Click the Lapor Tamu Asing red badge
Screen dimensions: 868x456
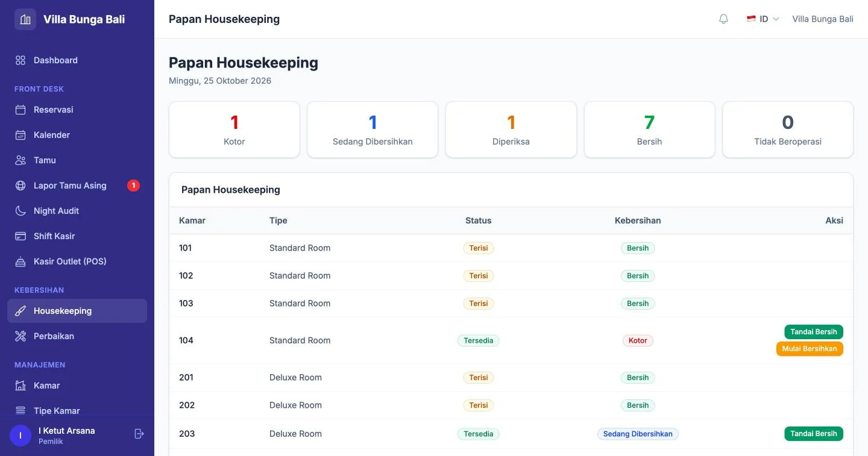[133, 186]
